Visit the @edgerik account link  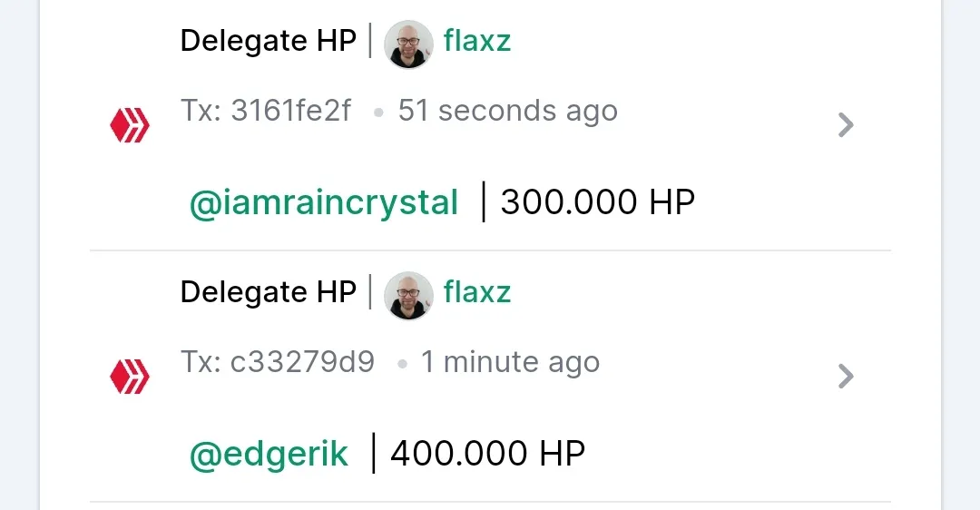coord(269,455)
